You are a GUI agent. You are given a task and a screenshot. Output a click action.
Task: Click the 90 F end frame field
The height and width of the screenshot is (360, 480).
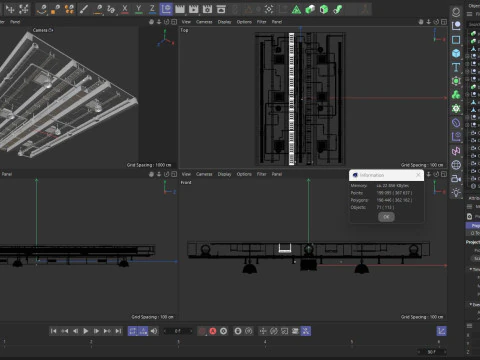[432, 352]
